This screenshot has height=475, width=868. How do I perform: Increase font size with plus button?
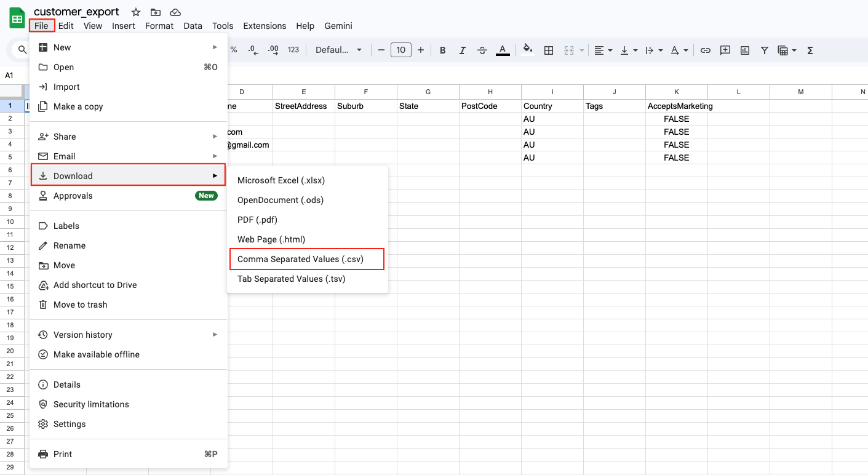coord(421,50)
